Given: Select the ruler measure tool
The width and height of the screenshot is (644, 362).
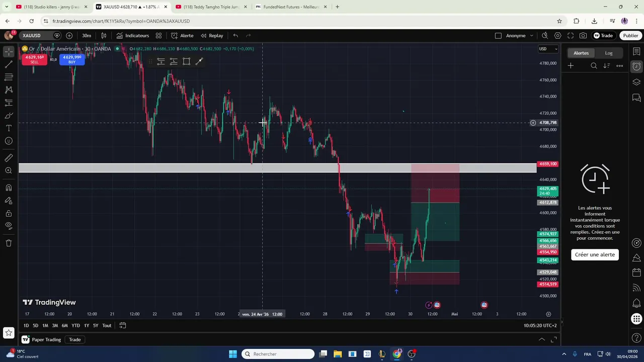Looking at the screenshot, I should click(9, 158).
